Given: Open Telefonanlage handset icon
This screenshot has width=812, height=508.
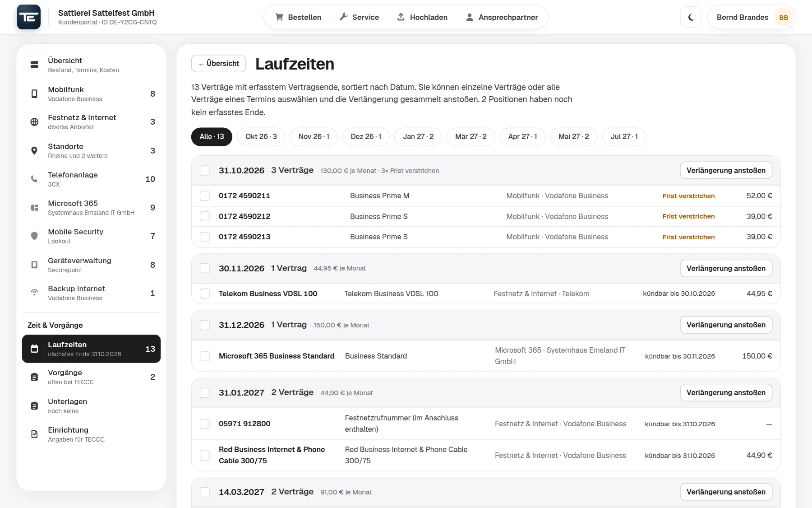Looking at the screenshot, I should 34,179.
